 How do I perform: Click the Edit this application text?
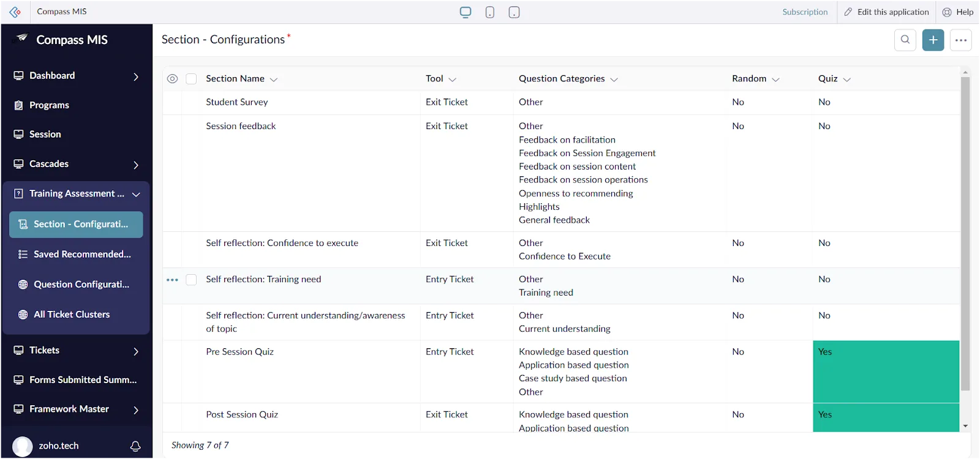click(893, 12)
